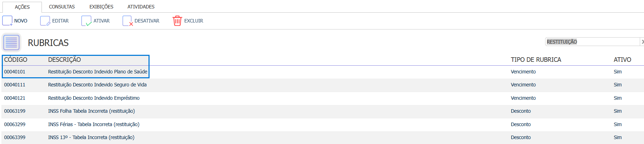The width and height of the screenshot is (644, 144).
Task: Select the INSS Férias - Tabela Incorreta row
Action: [x=94, y=124]
